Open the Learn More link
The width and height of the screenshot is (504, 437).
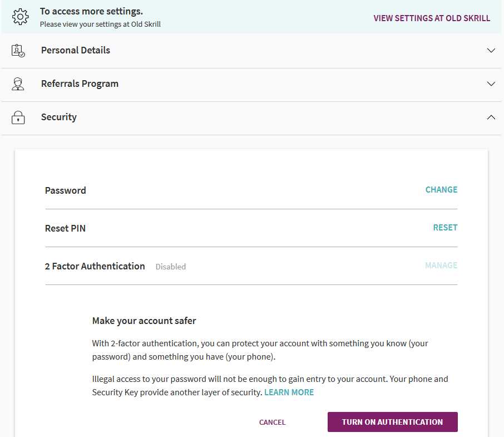[289, 392]
